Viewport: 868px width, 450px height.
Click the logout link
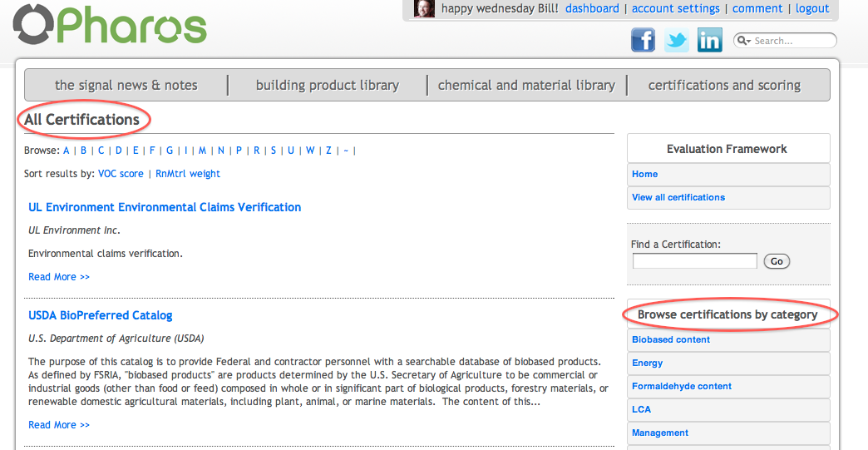[x=812, y=8]
